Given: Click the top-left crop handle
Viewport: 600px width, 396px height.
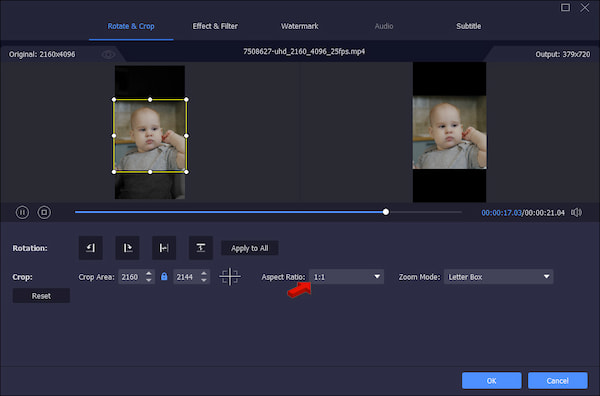Looking at the screenshot, I should [x=114, y=99].
